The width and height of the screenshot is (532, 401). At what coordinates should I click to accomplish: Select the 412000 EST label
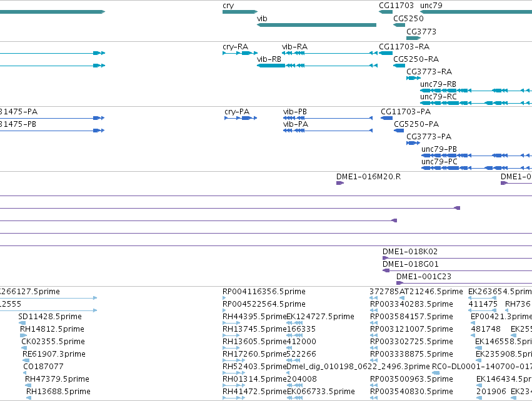[301, 342]
